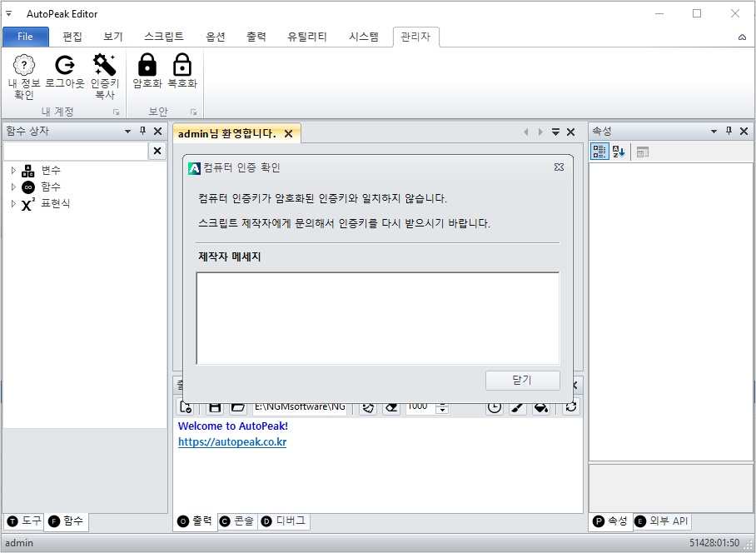Toggle categorized view in 속성 panel
Screen dimensions: 756x553
[x=599, y=152]
